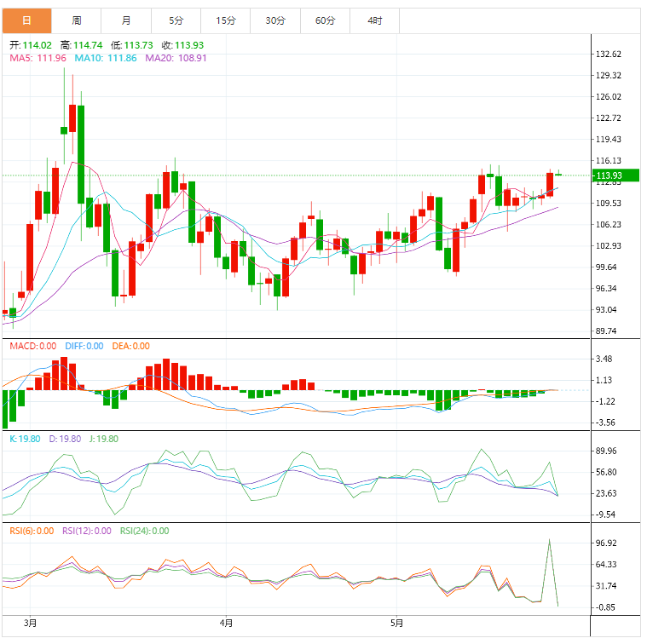Click the 99.64 price axis label

[606, 267]
